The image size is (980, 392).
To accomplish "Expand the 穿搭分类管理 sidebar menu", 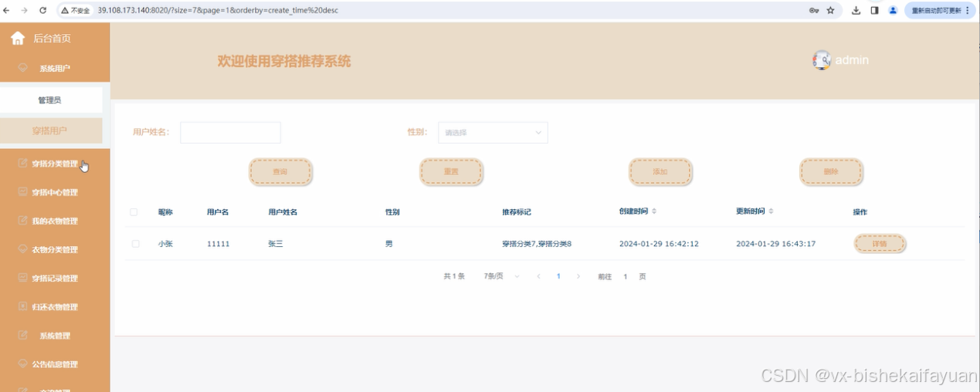I will tap(55, 164).
